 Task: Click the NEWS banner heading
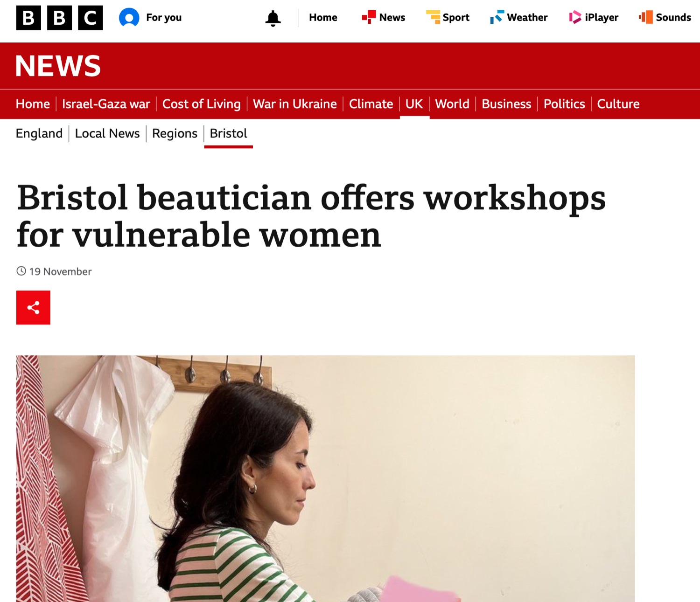(x=58, y=66)
